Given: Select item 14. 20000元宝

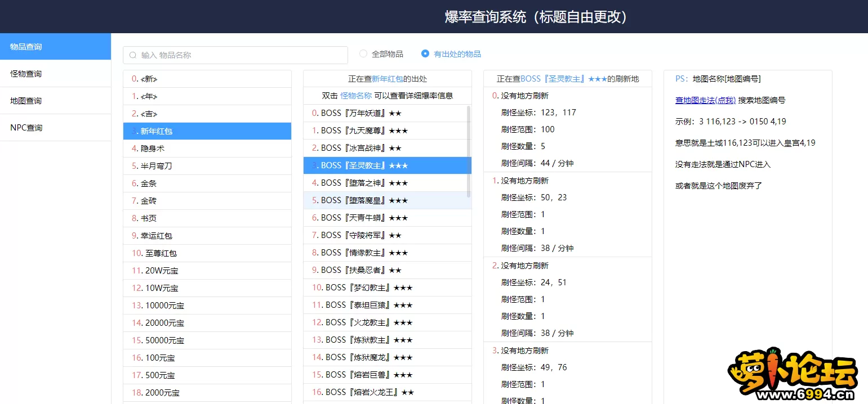Looking at the screenshot, I should click(207, 323).
